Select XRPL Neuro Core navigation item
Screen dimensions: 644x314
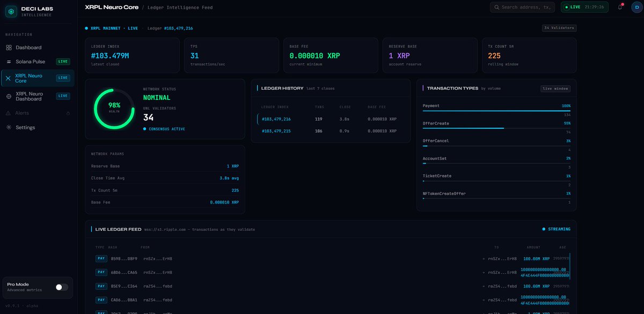click(38, 78)
